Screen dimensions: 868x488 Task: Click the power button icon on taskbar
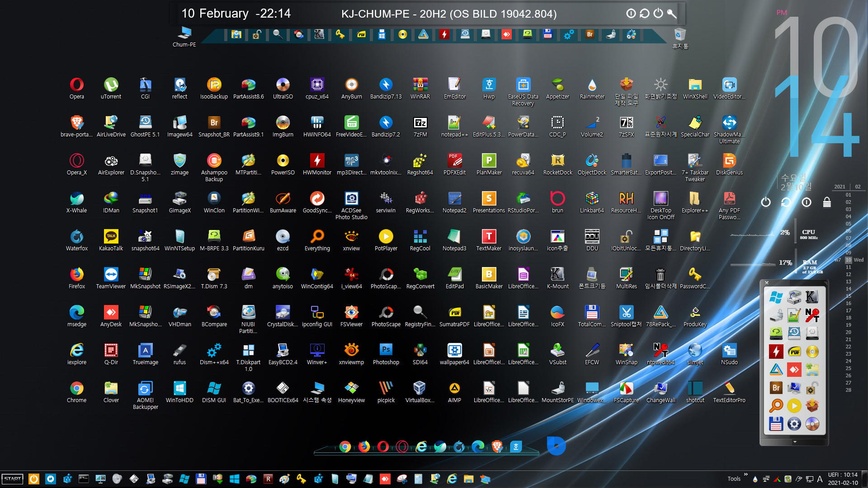[34, 479]
